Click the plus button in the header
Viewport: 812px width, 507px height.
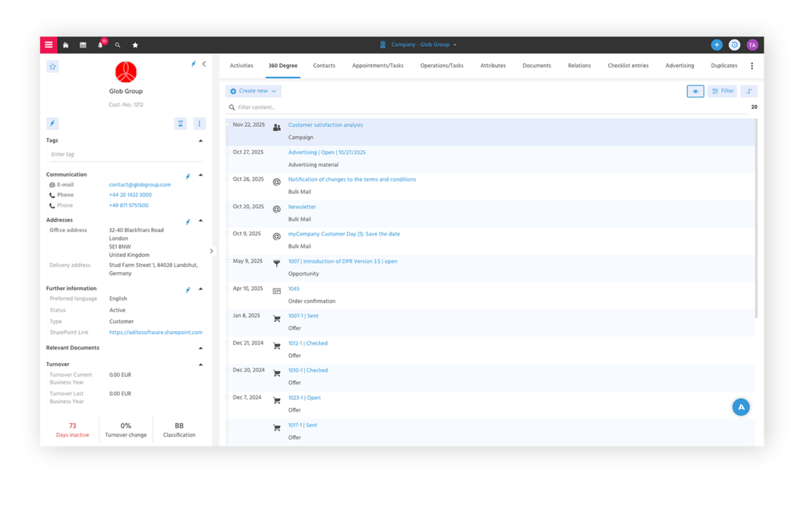point(717,44)
